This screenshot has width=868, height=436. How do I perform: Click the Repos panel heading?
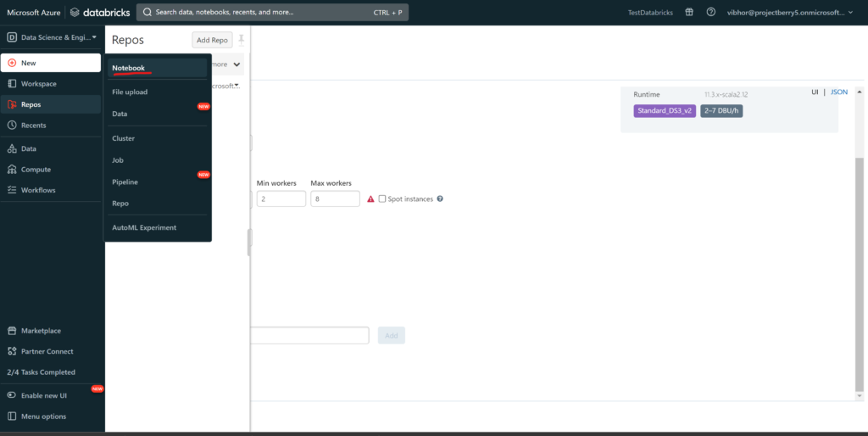point(128,40)
